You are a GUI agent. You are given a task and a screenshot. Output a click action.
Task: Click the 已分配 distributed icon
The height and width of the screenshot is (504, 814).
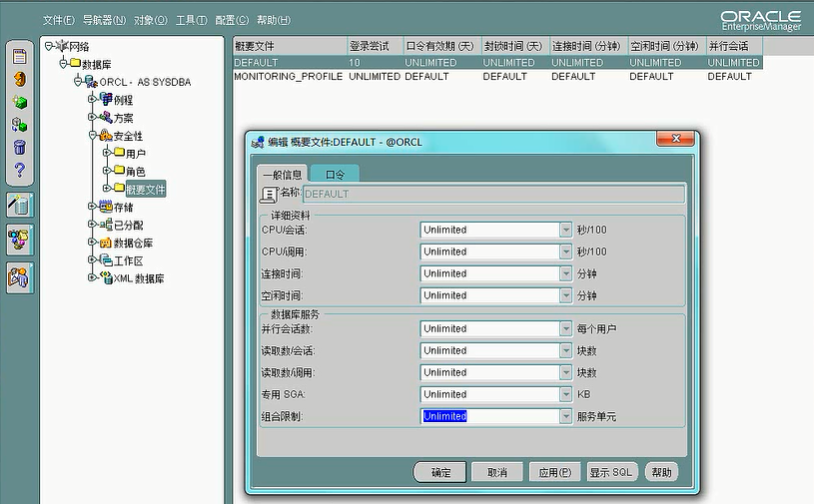[x=106, y=225]
